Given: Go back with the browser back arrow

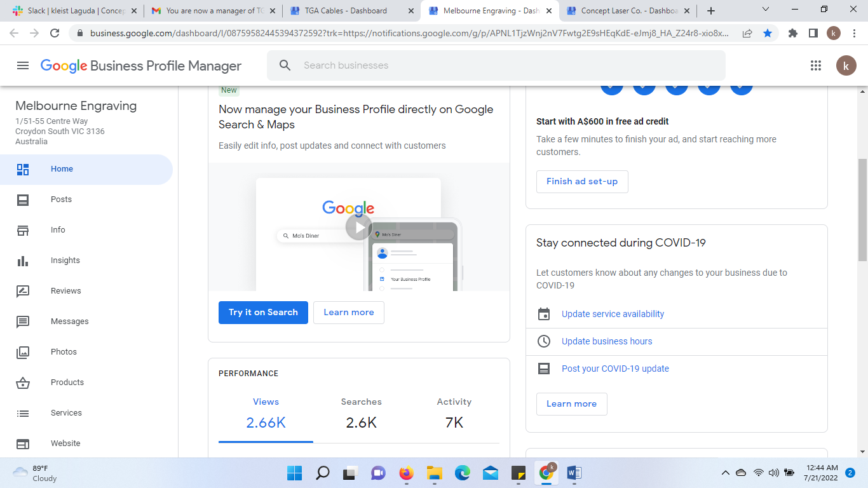Looking at the screenshot, I should tap(15, 33).
